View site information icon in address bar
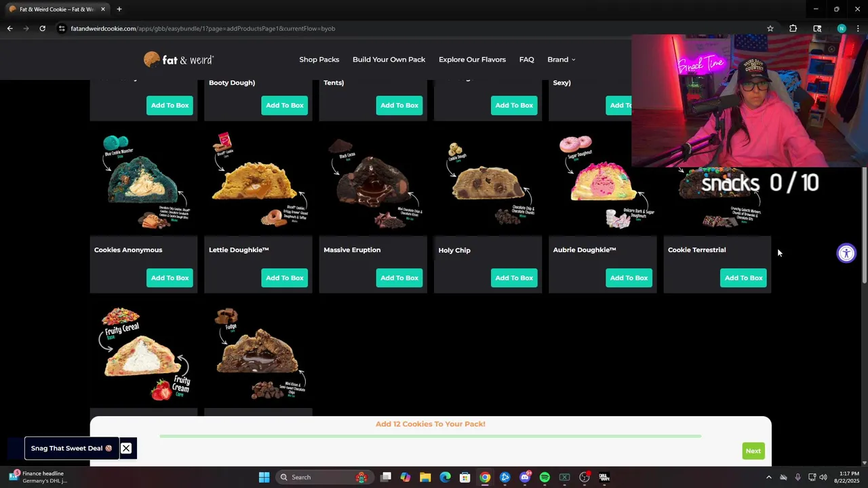The image size is (868, 488). tap(62, 28)
